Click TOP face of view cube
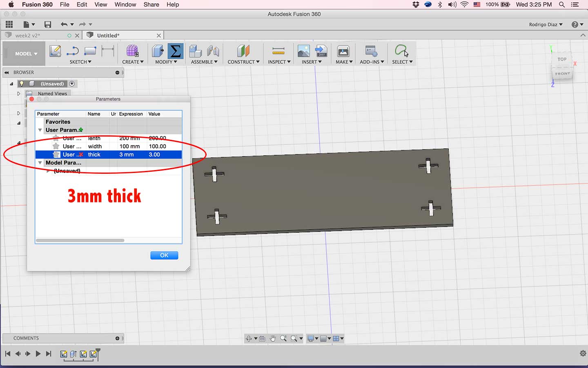The width and height of the screenshot is (588, 368). (562, 59)
